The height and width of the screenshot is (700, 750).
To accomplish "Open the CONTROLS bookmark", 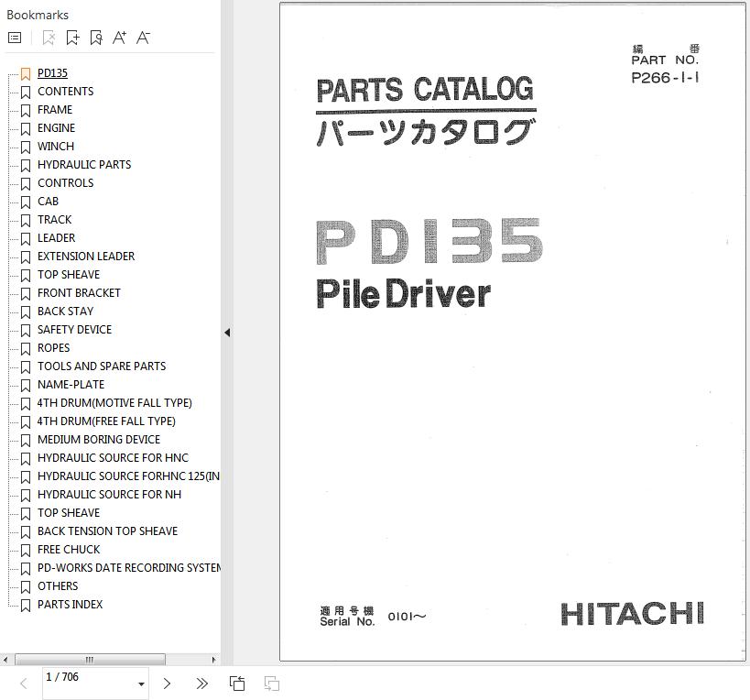I will tap(66, 183).
